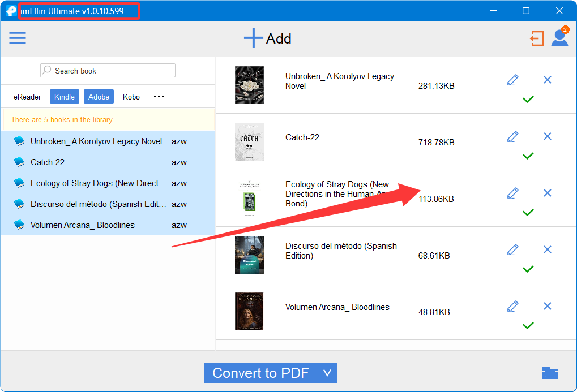
Task: Open output format dropdown arrow
Action: (x=327, y=373)
